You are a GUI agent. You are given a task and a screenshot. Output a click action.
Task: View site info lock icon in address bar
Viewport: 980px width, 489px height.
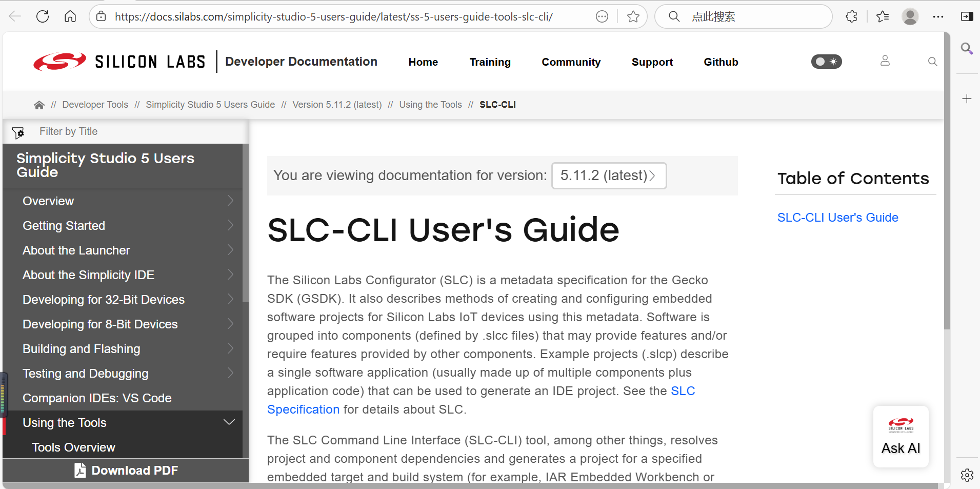tap(102, 16)
